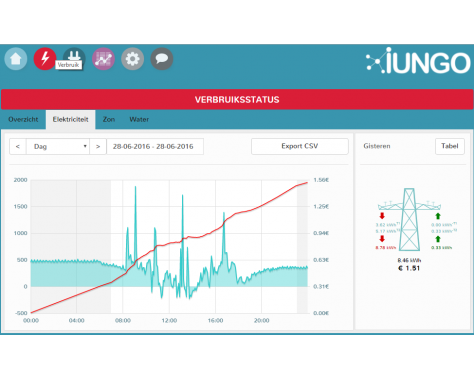This screenshot has width=474, height=380.
Task: Click the lower red import total arrow
Action: click(x=382, y=239)
